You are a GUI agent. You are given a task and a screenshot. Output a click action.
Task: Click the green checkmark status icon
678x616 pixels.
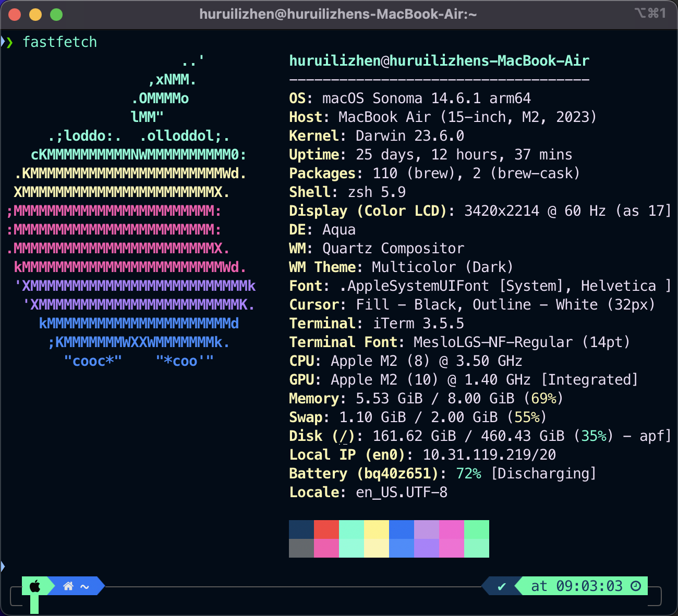point(502,586)
